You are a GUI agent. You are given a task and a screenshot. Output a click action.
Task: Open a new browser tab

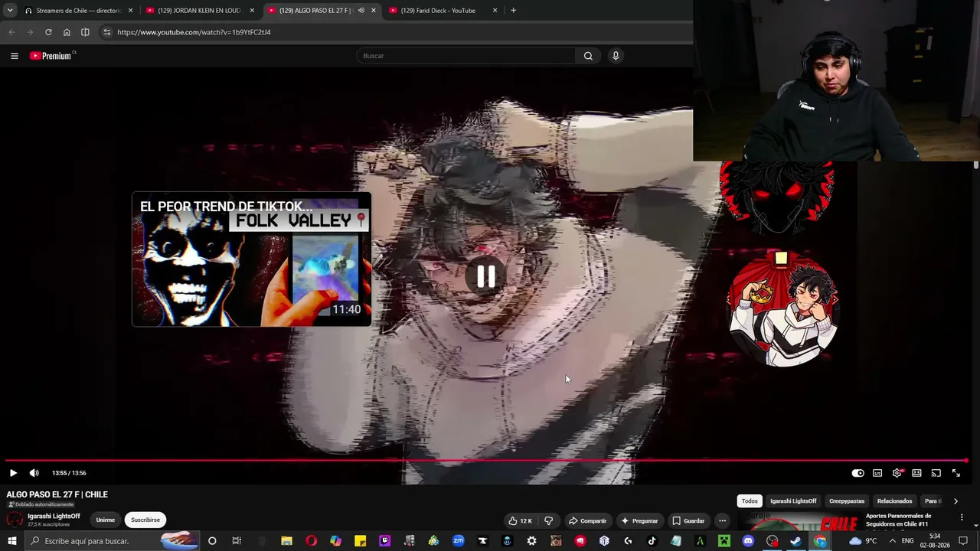513,11
